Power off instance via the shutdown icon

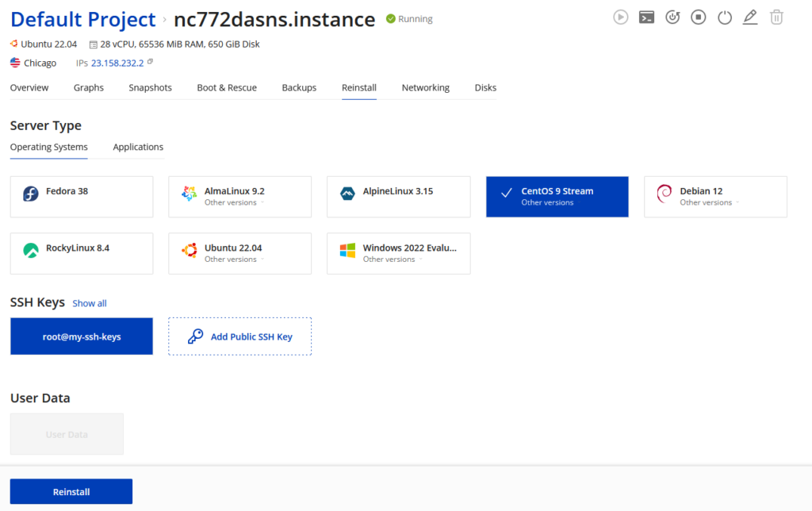pyautogui.click(x=725, y=17)
